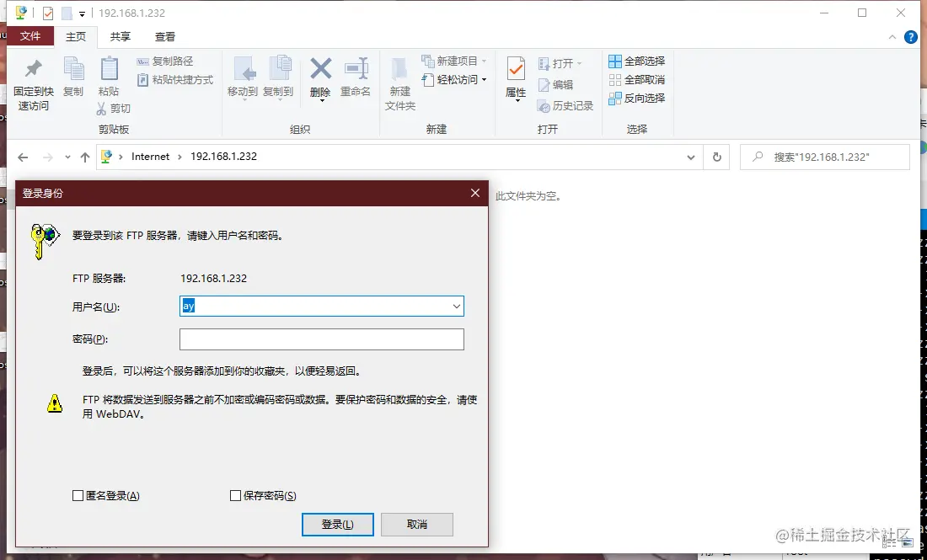Click the 移动到 (Move to) icon

pos(244,80)
